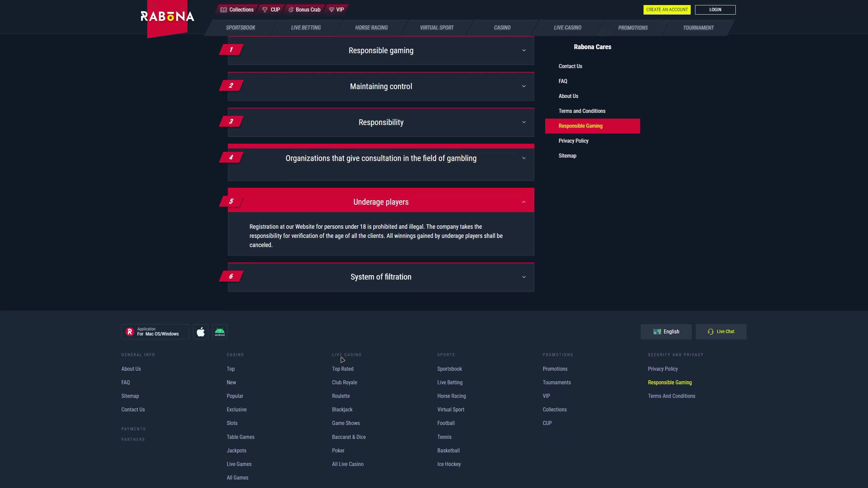
Task: Open the Mac OS/Windows application download
Action: point(155,332)
